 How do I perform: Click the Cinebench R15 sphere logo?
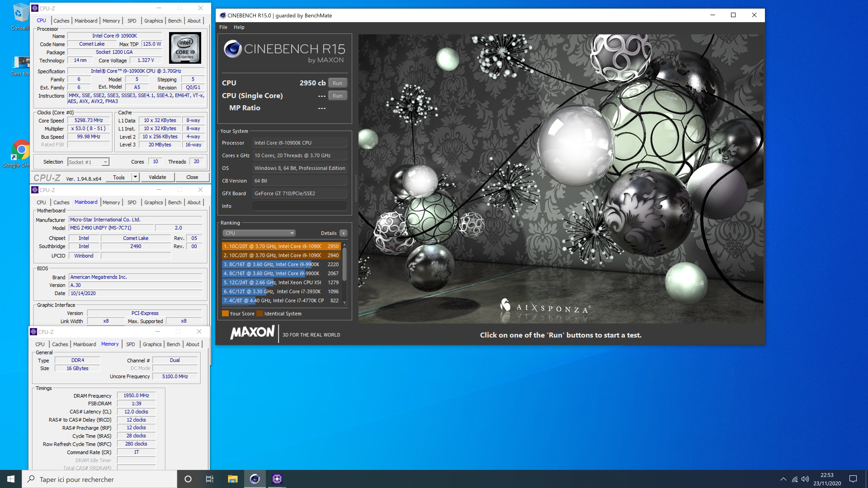[x=233, y=49]
